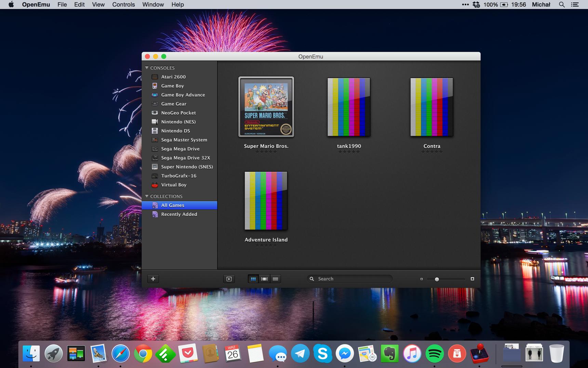
Task: Open the File menu
Action: pos(62,4)
